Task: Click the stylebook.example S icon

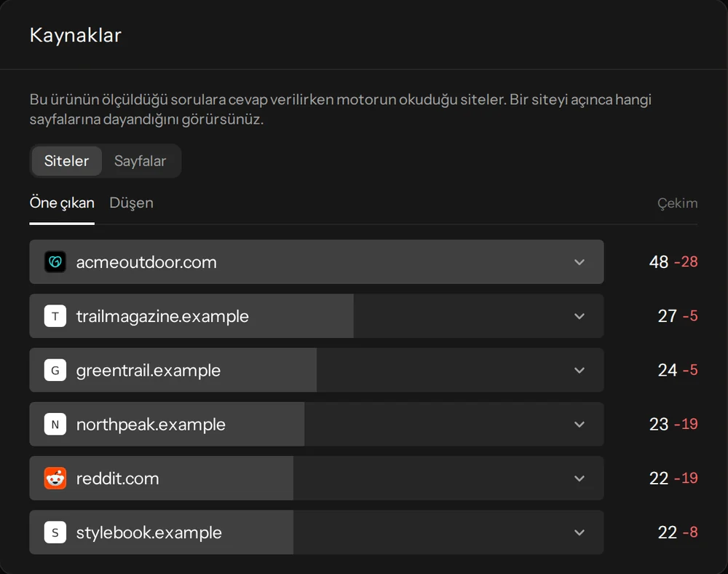Action: coord(55,532)
